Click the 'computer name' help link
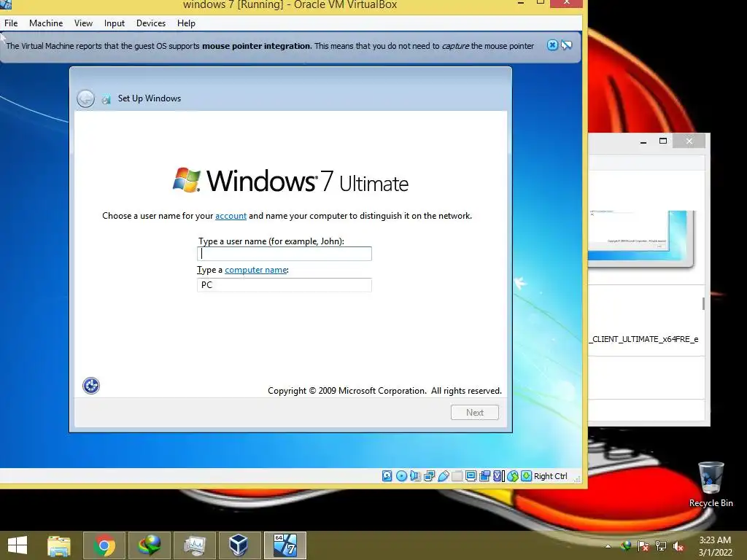Viewport: 747px width, 560px height. pos(256,270)
